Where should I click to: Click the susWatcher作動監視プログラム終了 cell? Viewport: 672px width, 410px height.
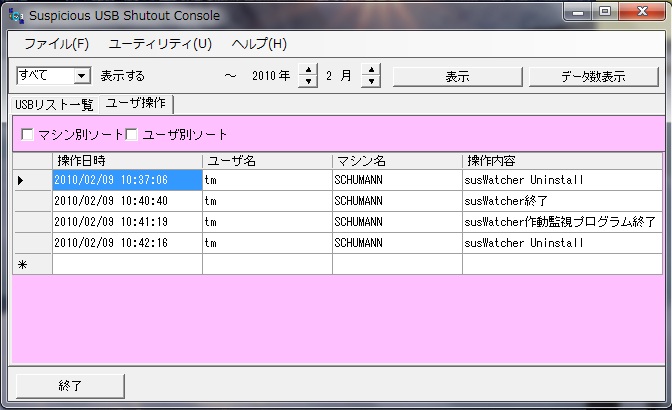[562, 222]
